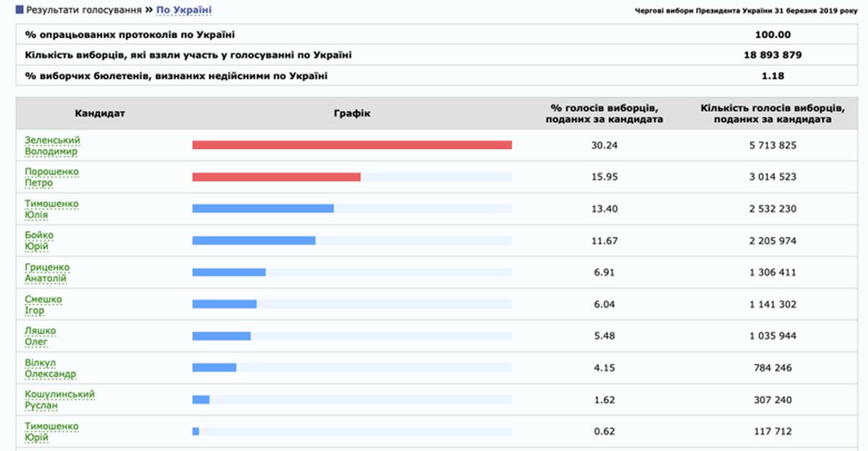The width and height of the screenshot is (868, 451).
Task: Click the Кандидат column header
Action: (100, 114)
